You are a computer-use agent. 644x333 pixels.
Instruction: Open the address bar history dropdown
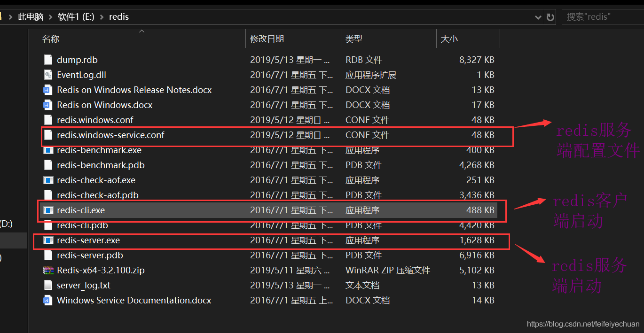pyautogui.click(x=538, y=17)
